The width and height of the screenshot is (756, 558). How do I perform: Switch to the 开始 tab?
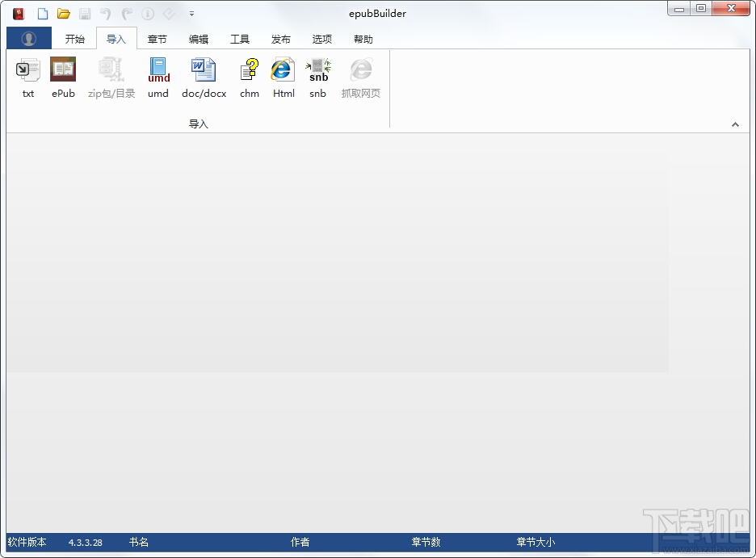pyautogui.click(x=75, y=39)
